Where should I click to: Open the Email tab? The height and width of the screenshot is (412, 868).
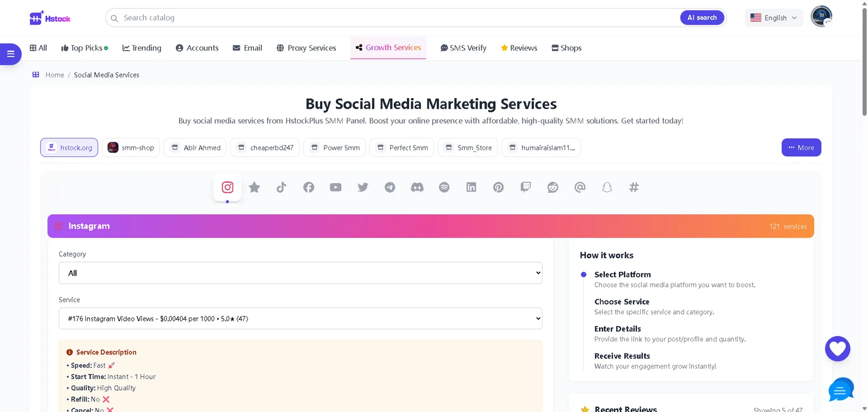point(247,48)
